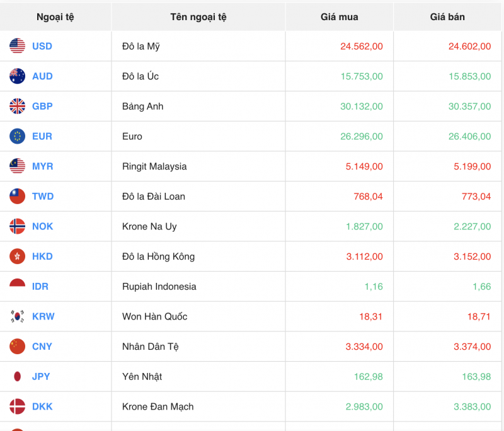Sort by the Giá bán column

click(x=447, y=17)
